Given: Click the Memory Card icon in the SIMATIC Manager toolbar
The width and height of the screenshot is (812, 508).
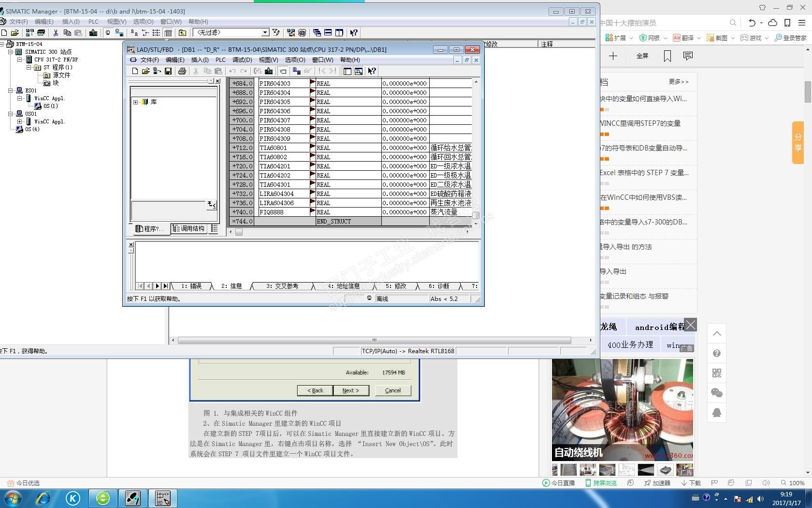Looking at the screenshot, I should click(41, 32).
